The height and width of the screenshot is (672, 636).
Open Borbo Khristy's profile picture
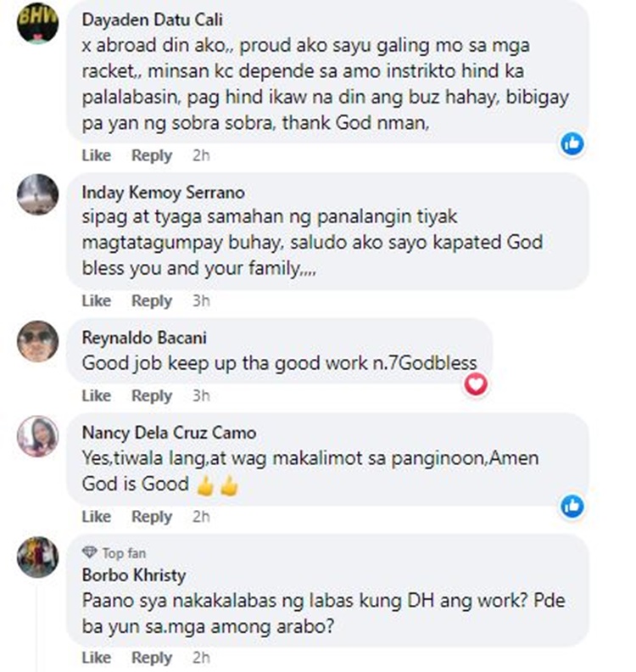(37, 557)
